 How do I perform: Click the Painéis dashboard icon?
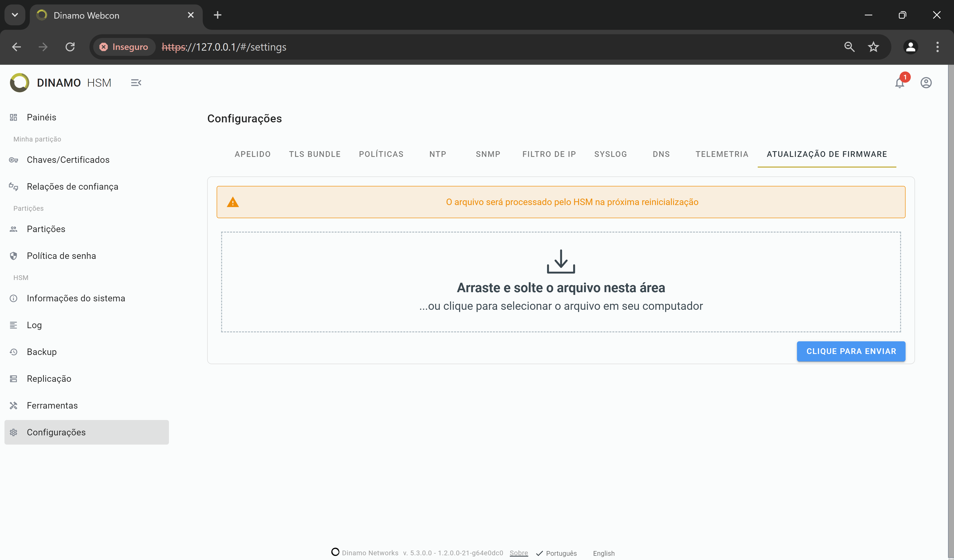point(14,117)
